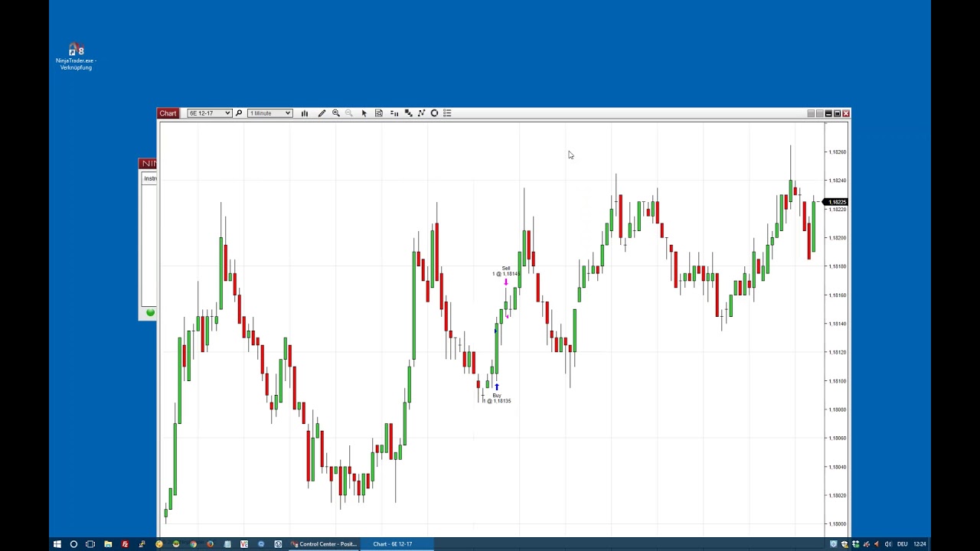
Task: Open the bar chart style icon
Action: pyautogui.click(x=305, y=113)
